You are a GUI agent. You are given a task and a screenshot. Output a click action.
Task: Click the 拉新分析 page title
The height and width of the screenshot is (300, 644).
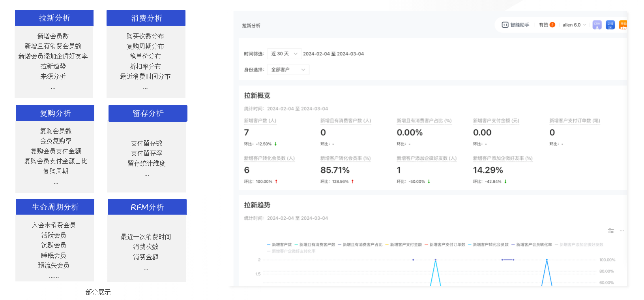[x=251, y=26]
